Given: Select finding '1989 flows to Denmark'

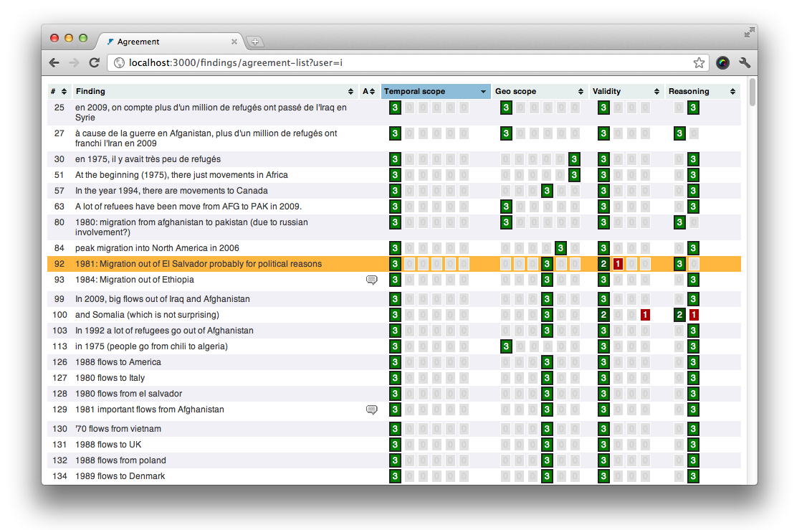Looking at the screenshot, I should tap(120, 476).
